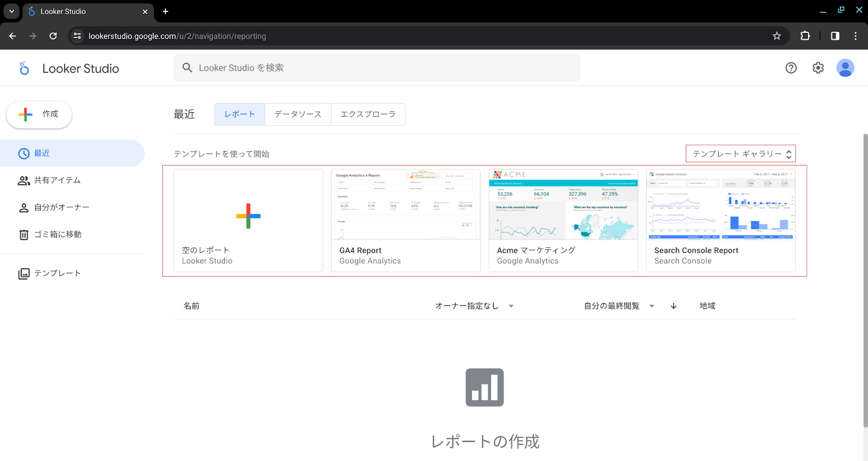Viewport: 868px width, 461px height.
Task: Switch to the レポート tab
Action: point(240,114)
